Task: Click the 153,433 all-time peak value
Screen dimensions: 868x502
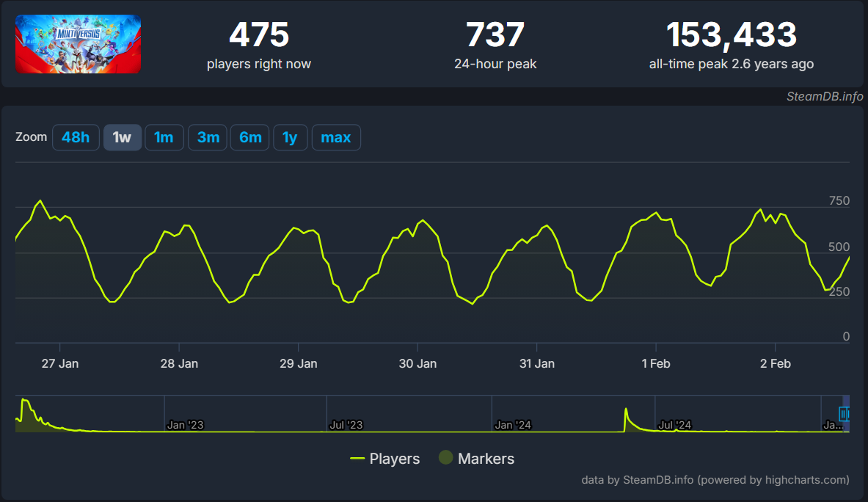Action: [x=732, y=34]
